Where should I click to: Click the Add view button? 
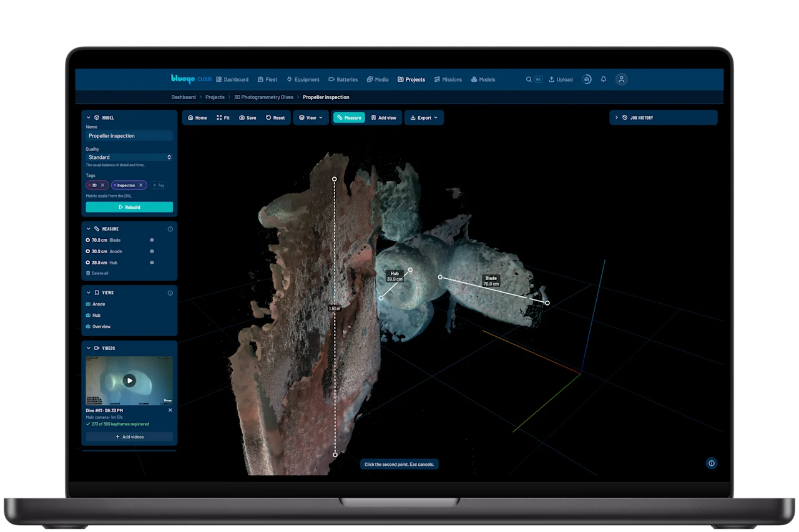click(x=384, y=117)
